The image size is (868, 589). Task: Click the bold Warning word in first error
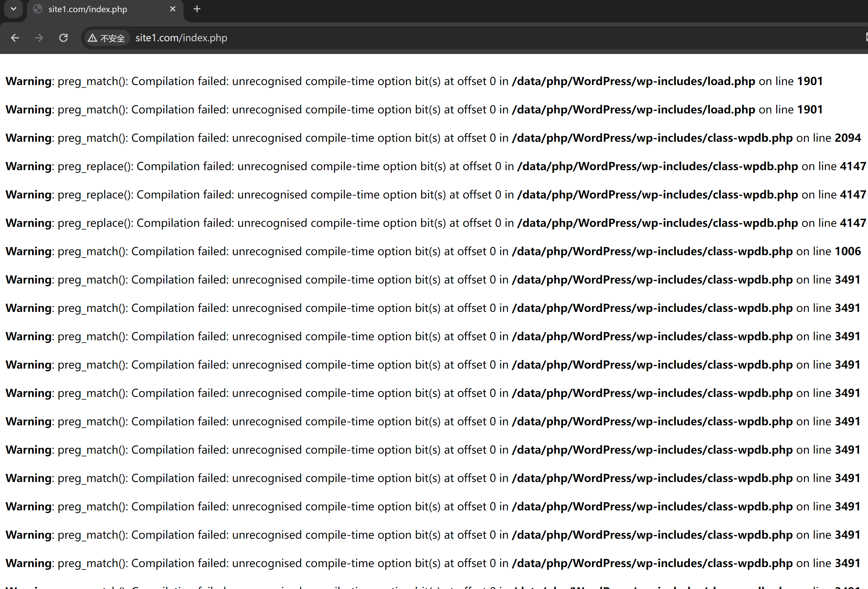tap(28, 81)
